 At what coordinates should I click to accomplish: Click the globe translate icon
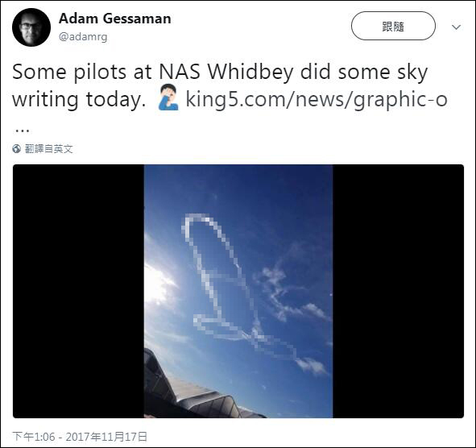(x=16, y=149)
